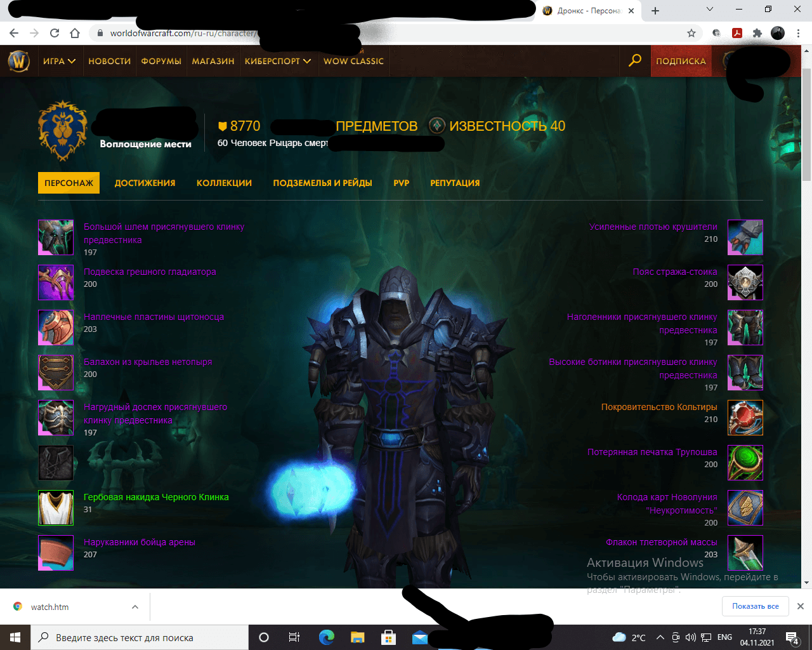Open Гербовая накидка Черного Клинка link
Image resolution: width=812 pixels, height=650 pixels.
156,497
